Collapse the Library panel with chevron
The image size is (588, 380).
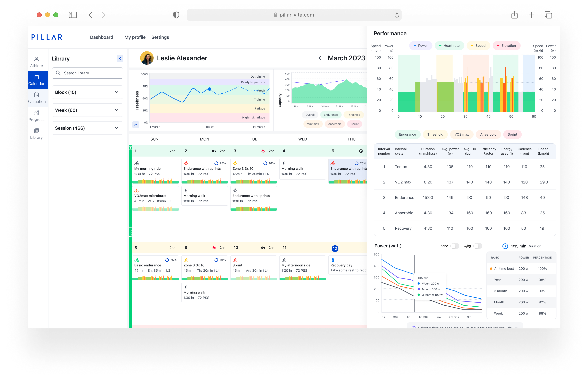tap(120, 58)
